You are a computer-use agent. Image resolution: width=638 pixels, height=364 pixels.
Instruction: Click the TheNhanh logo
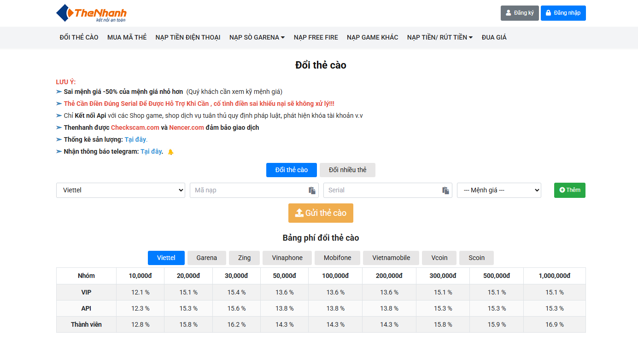click(x=91, y=13)
